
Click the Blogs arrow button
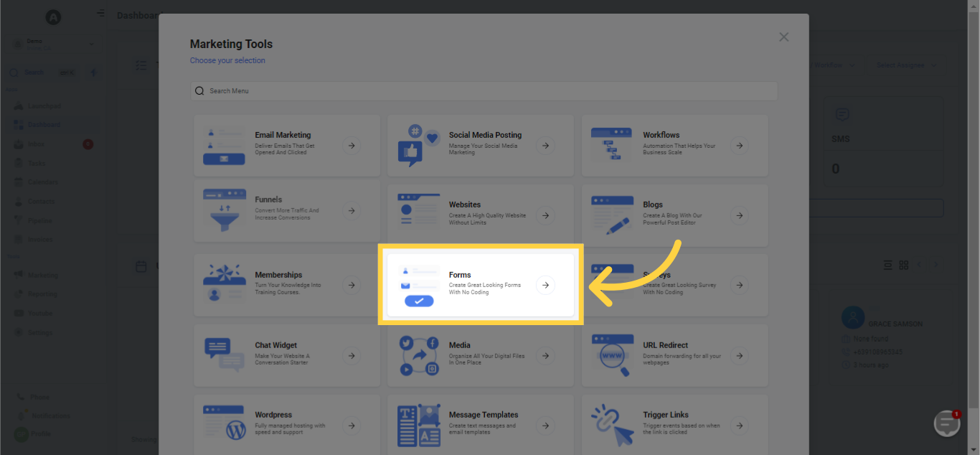click(740, 215)
